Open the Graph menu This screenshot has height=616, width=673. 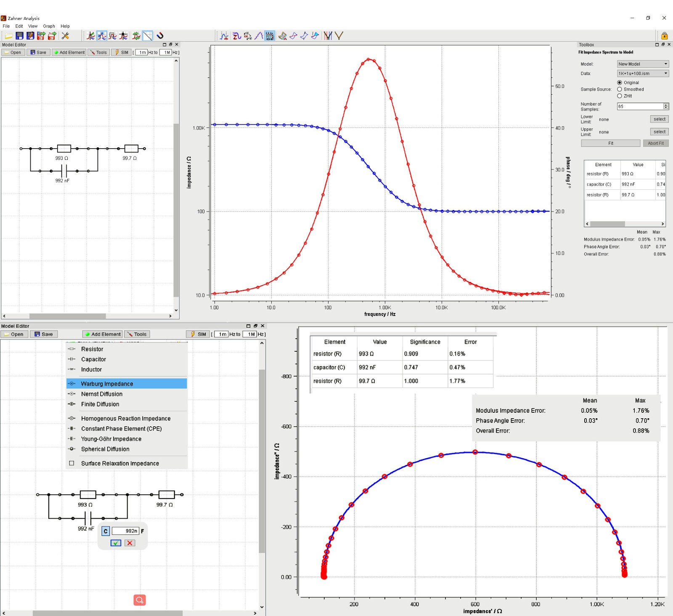pyautogui.click(x=49, y=26)
